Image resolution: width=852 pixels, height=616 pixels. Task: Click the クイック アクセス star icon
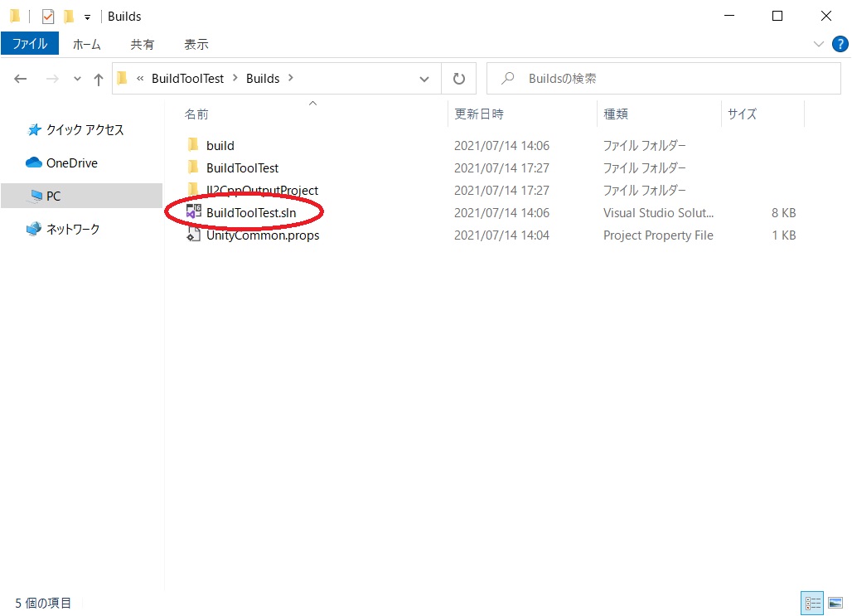tap(34, 129)
